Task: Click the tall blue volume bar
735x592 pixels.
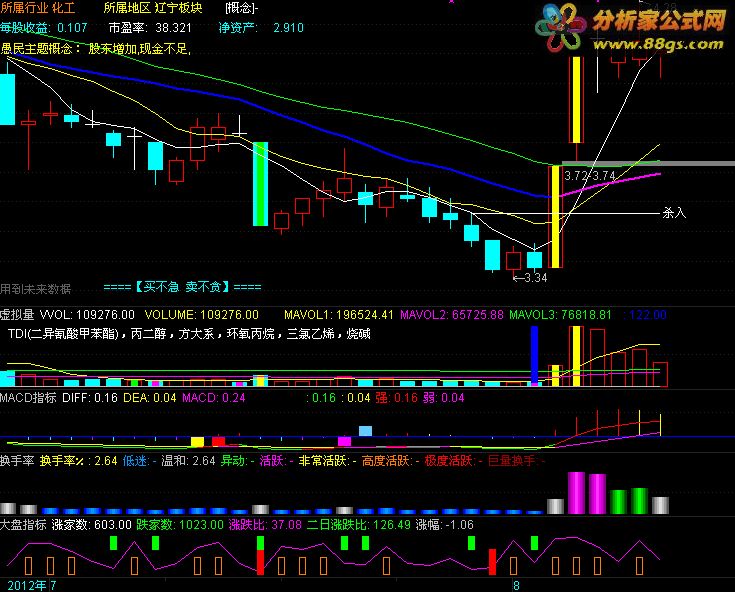Action: (x=534, y=356)
